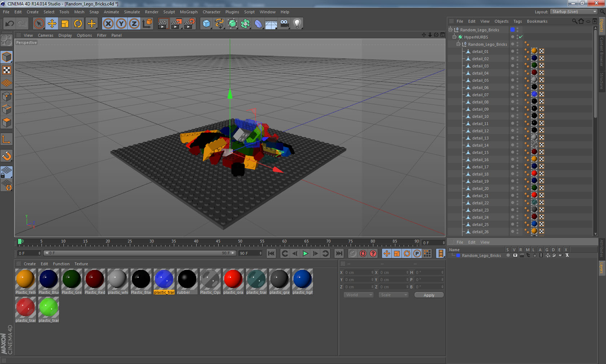Toggle autokeying button

pos(363,253)
